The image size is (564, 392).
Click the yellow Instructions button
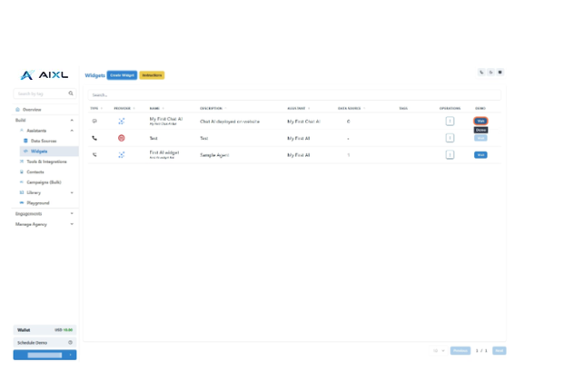(x=152, y=75)
